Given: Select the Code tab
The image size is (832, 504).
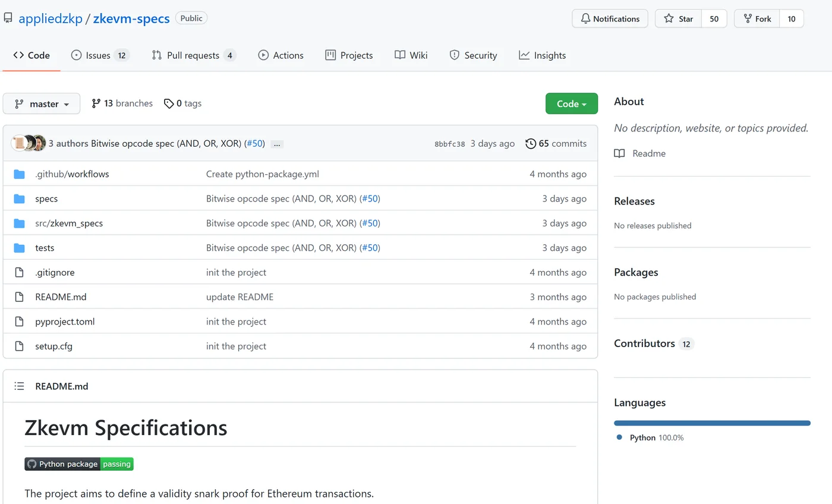Looking at the screenshot, I should 31,55.
